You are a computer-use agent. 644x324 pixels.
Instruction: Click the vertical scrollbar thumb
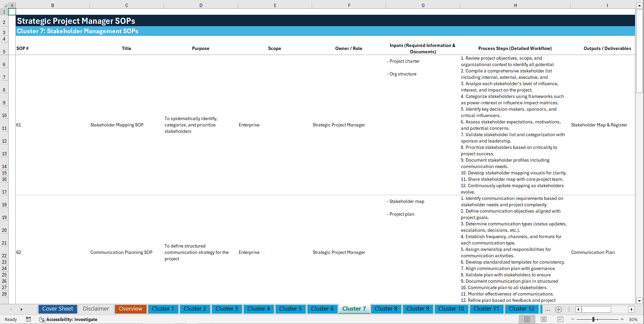[x=639, y=51]
